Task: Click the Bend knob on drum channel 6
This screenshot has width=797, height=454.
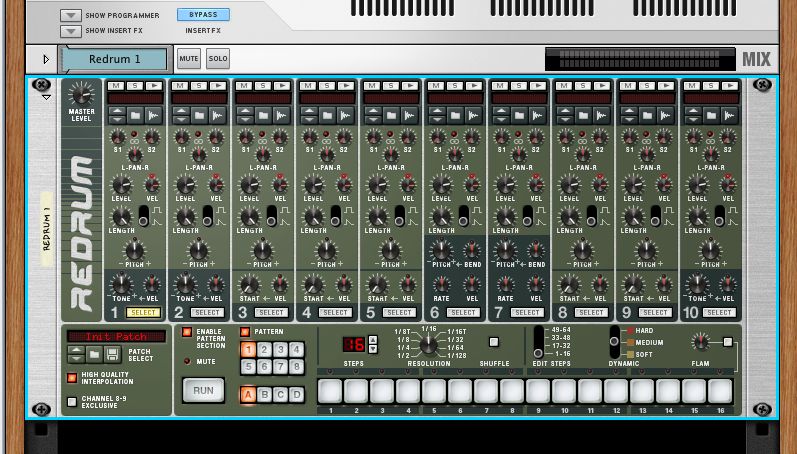Action: pos(472,250)
